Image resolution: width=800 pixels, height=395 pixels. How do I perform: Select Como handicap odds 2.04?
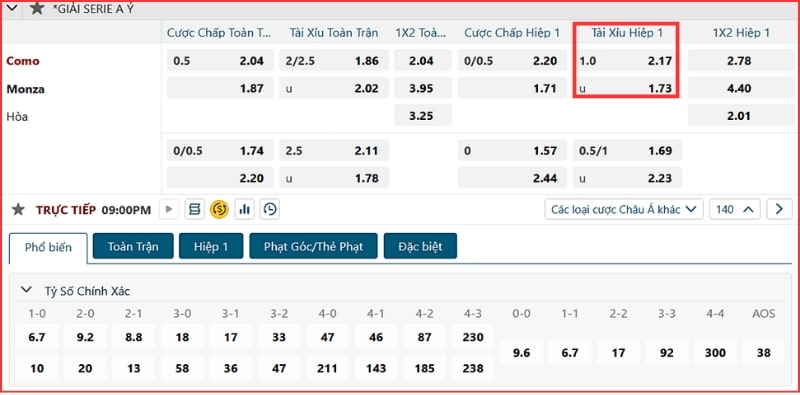tap(220, 61)
